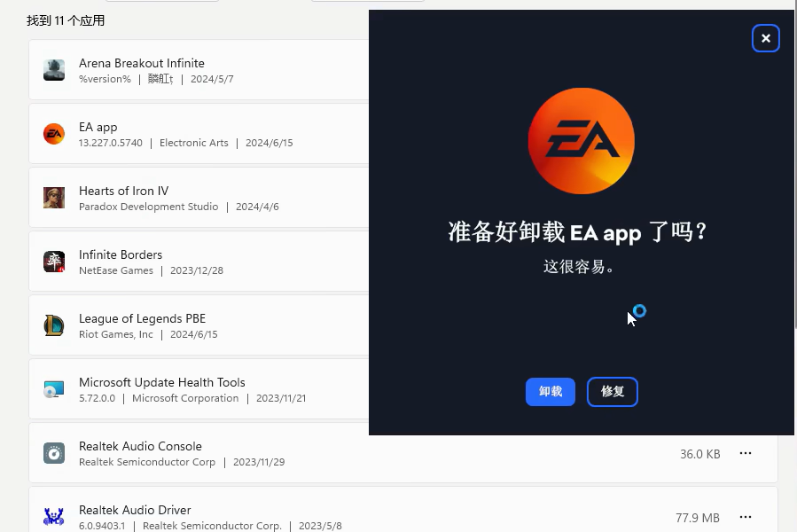Select the League of Legends PBE name
Image resolution: width=797 pixels, height=532 pixels.
(143, 318)
